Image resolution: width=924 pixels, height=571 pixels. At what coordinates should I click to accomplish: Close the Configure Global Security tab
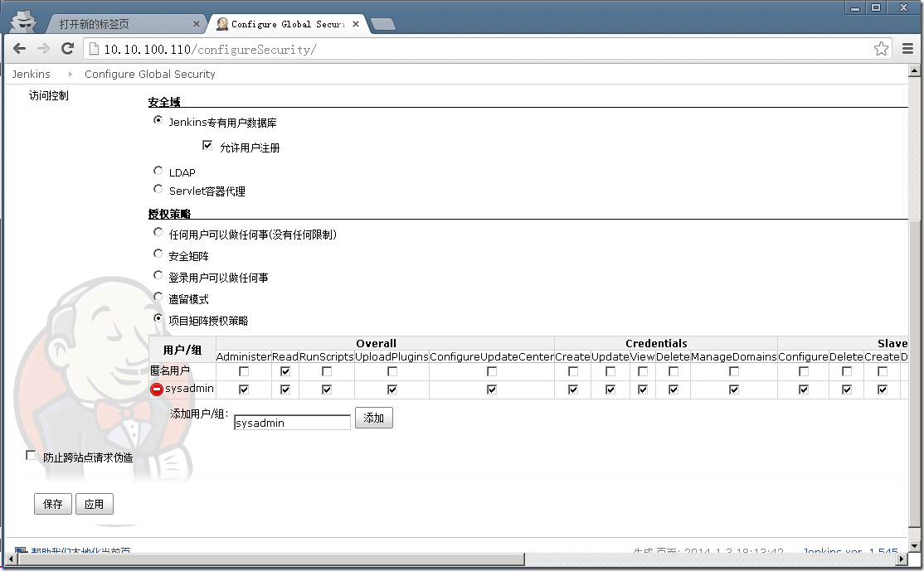pyautogui.click(x=356, y=24)
